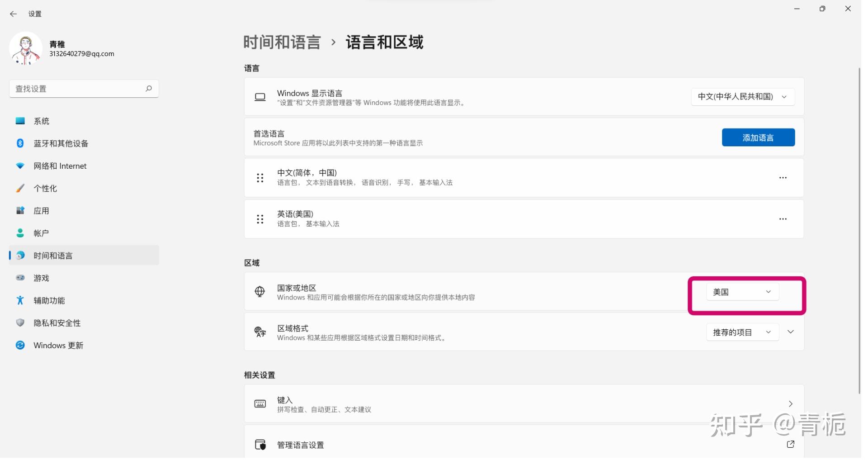Image resolution: width=868 pixels, height=460 pixels.
Task: Go to 时间和语言 breadcrumb
Action: [284, 43]
